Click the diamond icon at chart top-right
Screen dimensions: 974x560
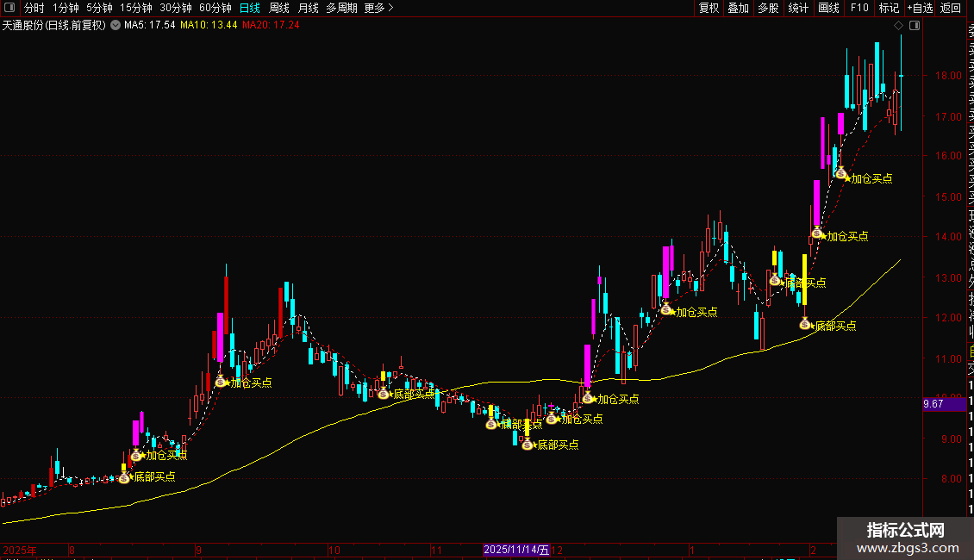tap(898, 26)
